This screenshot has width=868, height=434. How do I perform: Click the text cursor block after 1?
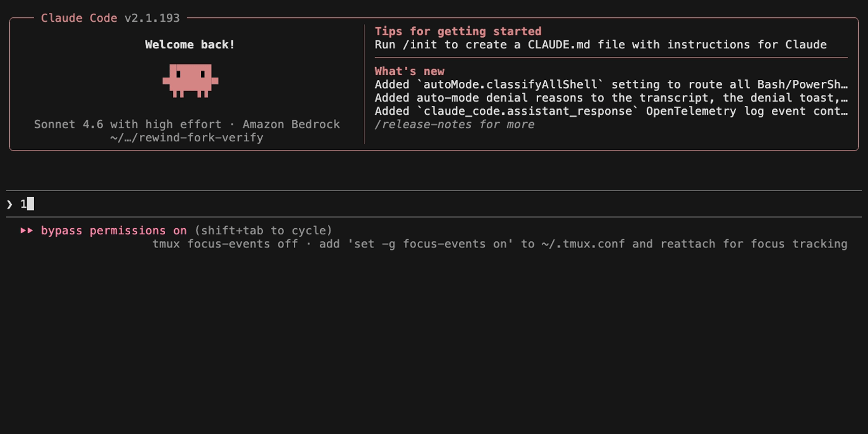(30, 204)
